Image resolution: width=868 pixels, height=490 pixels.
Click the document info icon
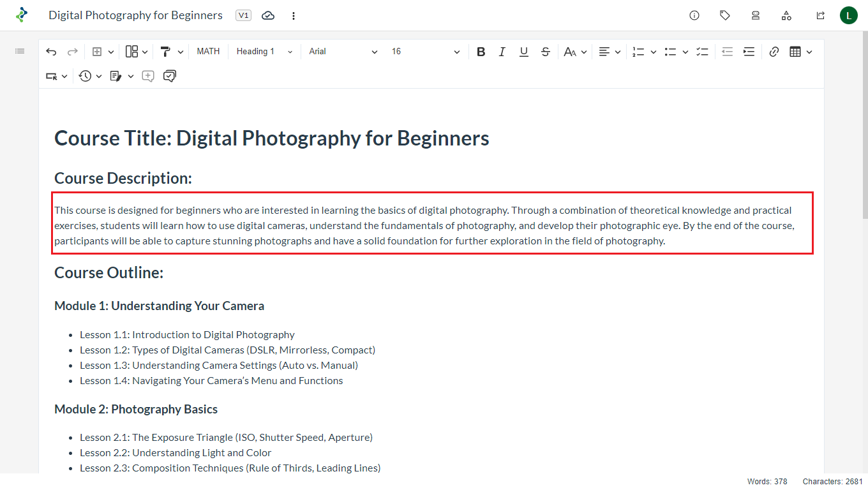click(694, 15)
